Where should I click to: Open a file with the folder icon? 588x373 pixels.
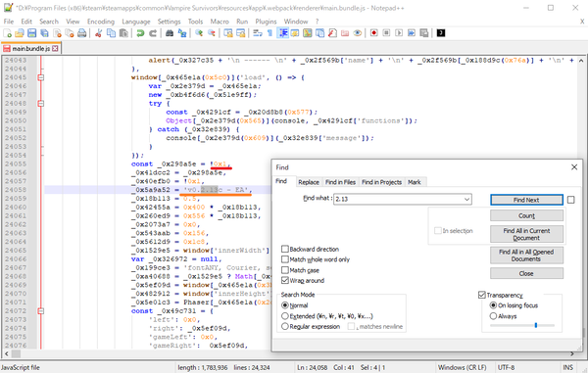pyautogui.click(x=20, y=33)
